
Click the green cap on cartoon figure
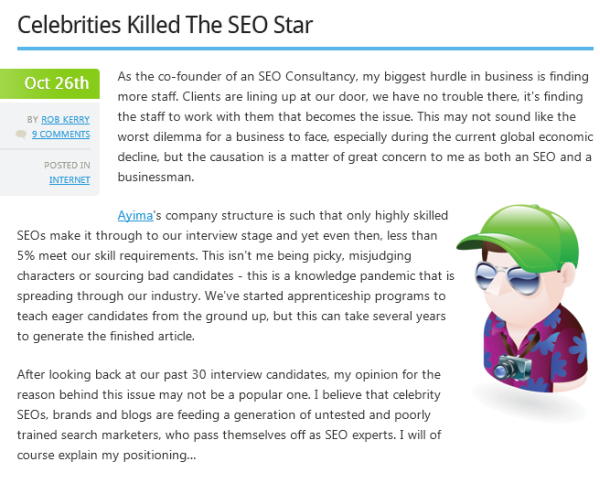(520, 234)
